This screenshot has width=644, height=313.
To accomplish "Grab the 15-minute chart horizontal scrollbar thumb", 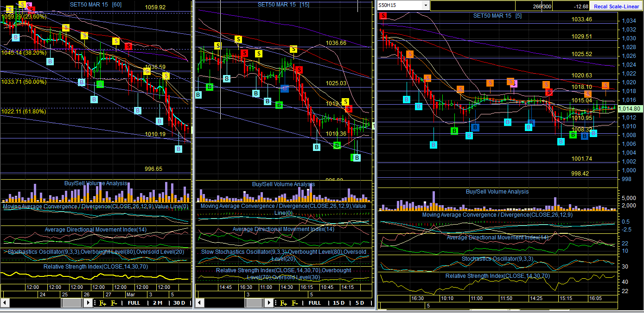I will pyautogui.click(x=254, y=303).
